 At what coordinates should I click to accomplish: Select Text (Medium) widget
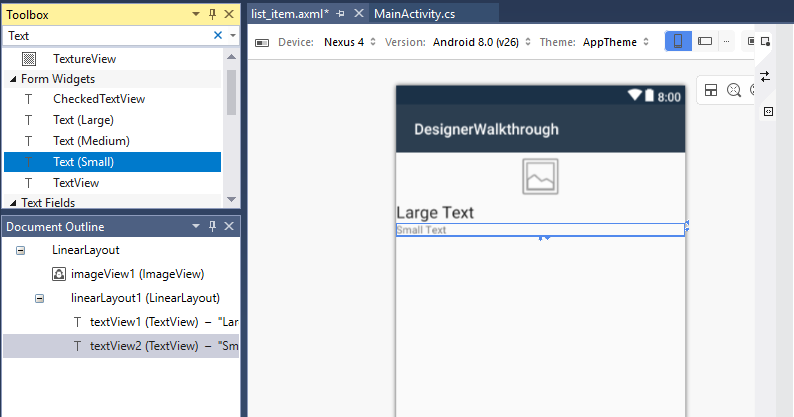tap(112, 141)
